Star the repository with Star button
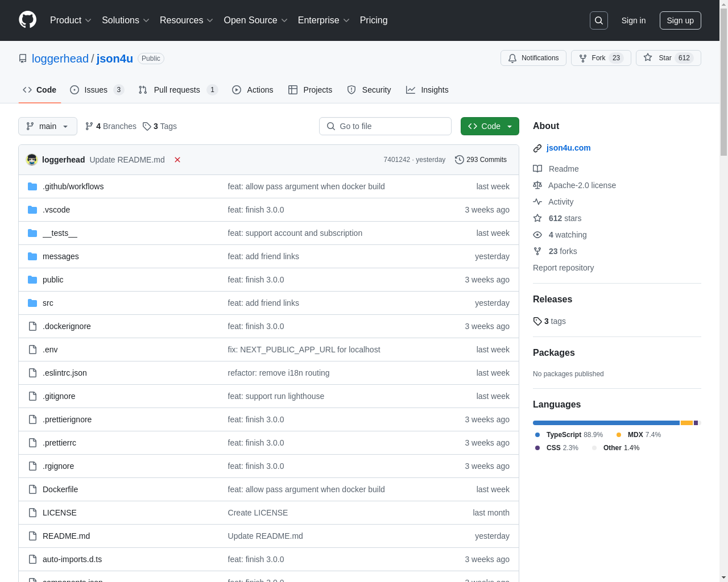The height and width of the screenshot is (582, 728). (668, 58)
